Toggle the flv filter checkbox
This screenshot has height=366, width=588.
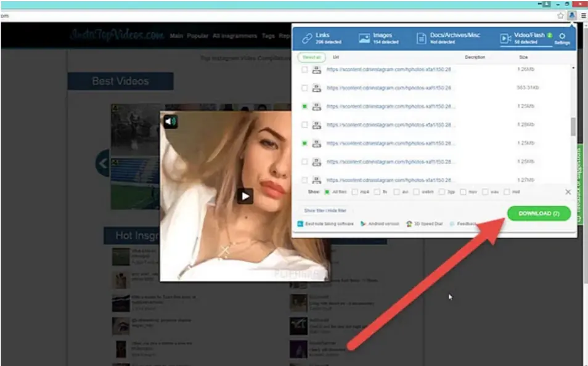point(377,192)
